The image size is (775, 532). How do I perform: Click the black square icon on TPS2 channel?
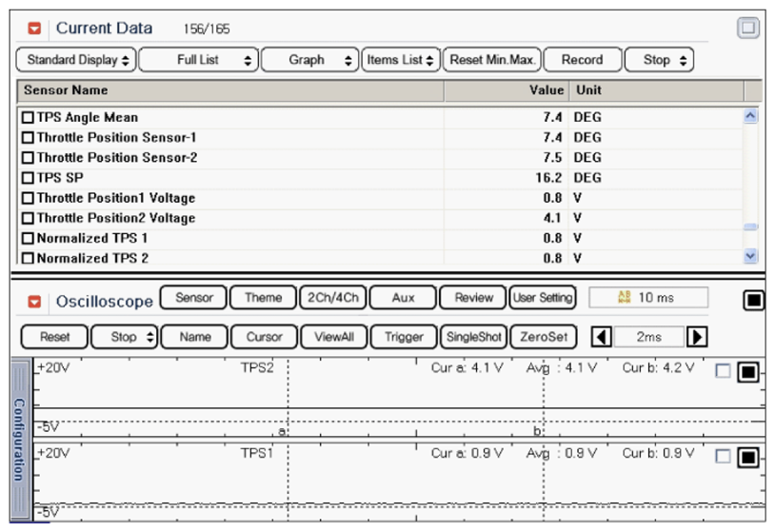(x=747, y=372)
